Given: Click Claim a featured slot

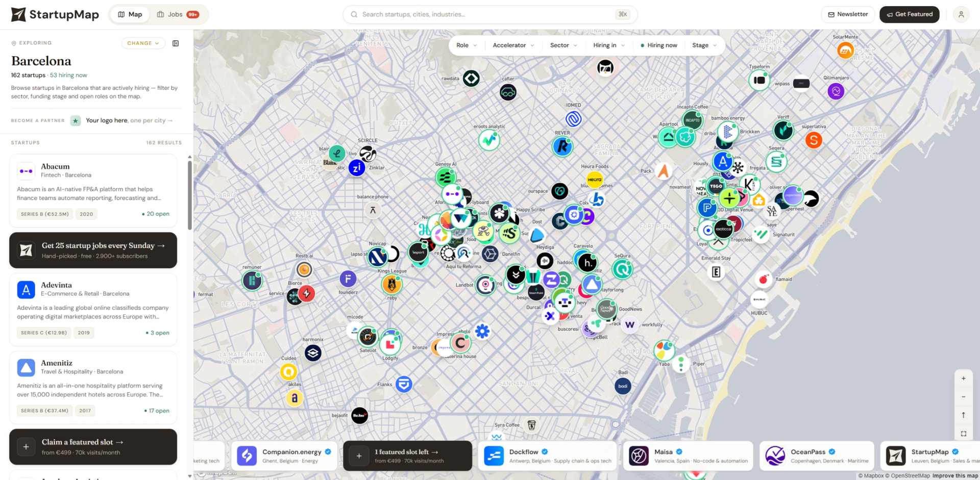Looking at the screenshot, I should [93, 447].
